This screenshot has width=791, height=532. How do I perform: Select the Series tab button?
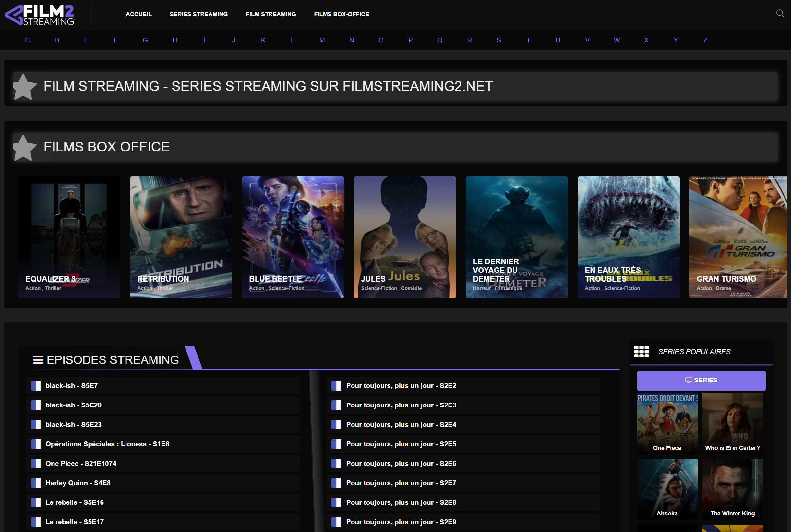coord(701,380)
